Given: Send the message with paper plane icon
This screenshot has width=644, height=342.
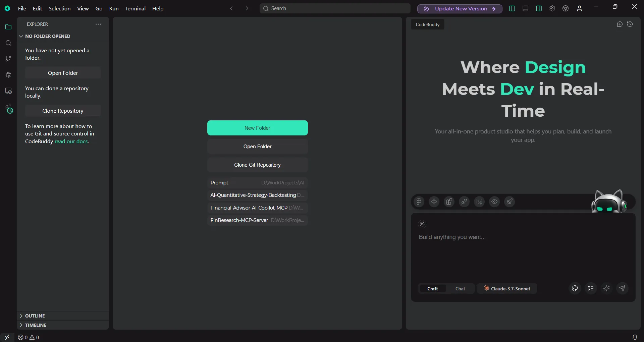Looking at the screenshot, I should pos(622,288).
